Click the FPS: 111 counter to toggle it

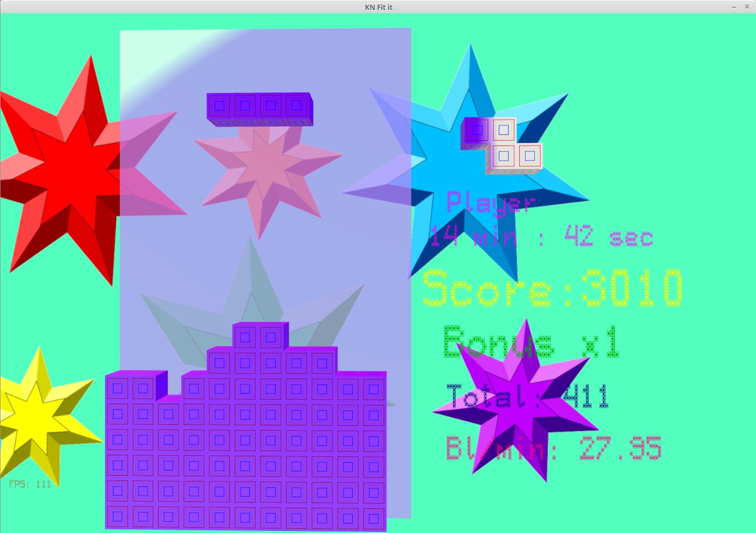click(x=29, y=484)
